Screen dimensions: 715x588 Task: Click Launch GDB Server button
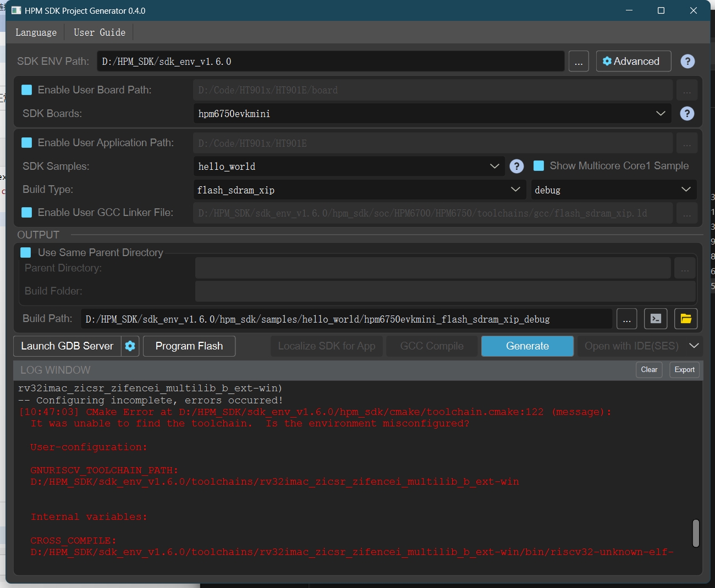67,346
